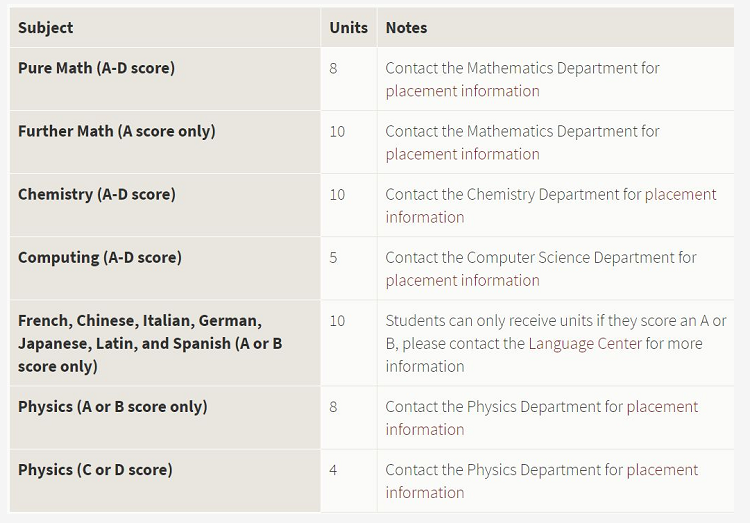
Task: Open Computer Science placement information link
Action: point(463,280)
